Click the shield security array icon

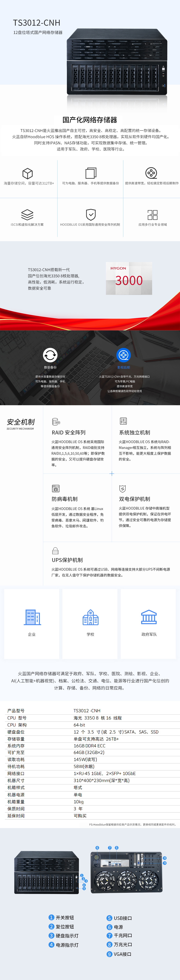click(91, 215)
